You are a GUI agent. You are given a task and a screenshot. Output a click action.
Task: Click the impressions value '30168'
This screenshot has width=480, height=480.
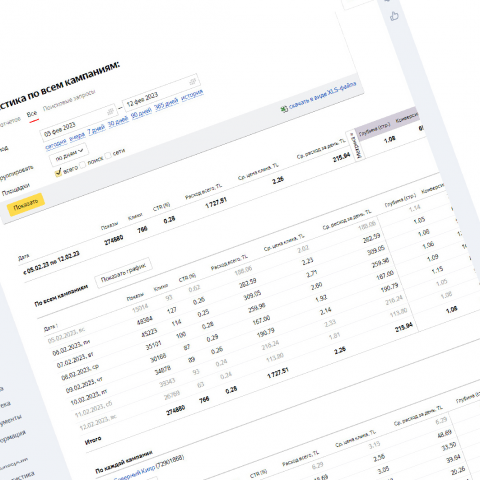pyautogui.click(x=158, y=358)
